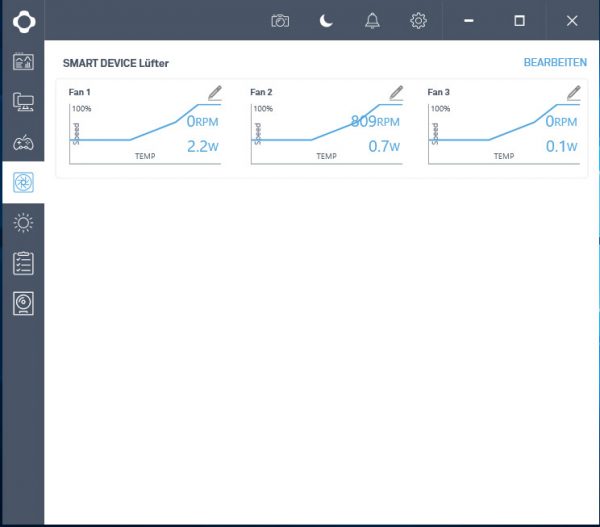Open the lighting sun sidebar icon
600x527 pixels.
23,223
